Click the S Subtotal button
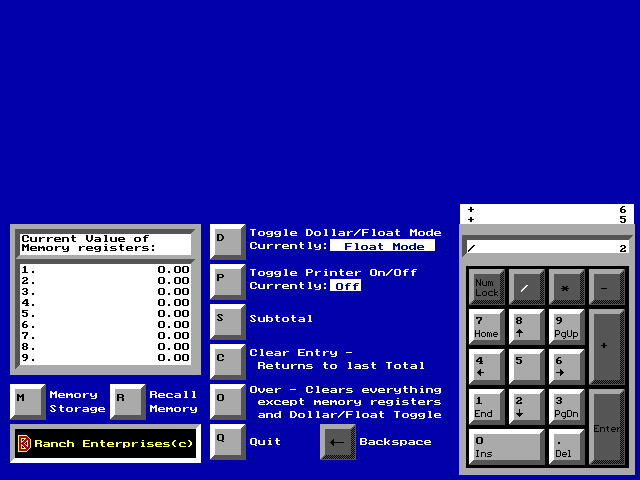The image size is (640, 480). point(227,320)
